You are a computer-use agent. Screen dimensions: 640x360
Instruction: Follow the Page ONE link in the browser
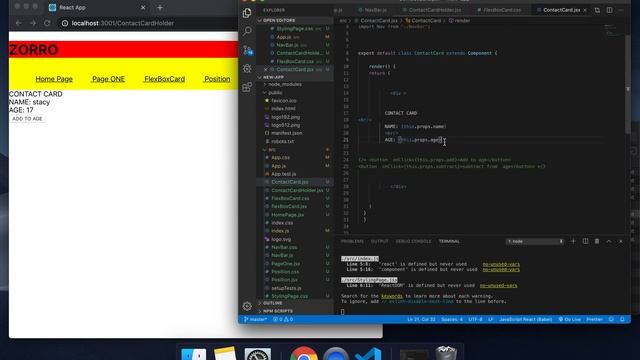(108, 79)
